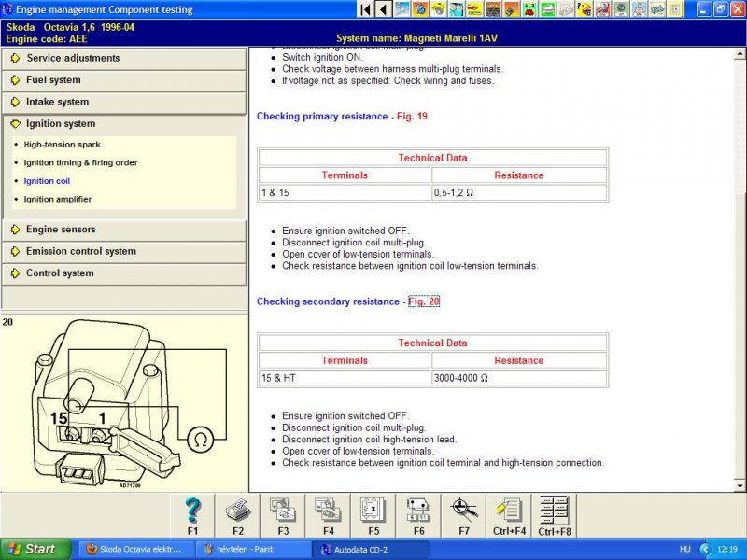
Task: Open the Ignition amplifier topic
Action: pos(58,199)
